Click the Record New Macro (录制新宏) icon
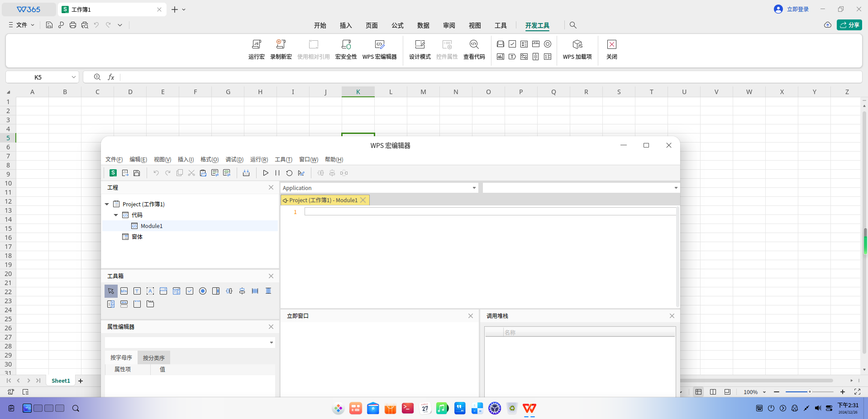 pos(281,49)
